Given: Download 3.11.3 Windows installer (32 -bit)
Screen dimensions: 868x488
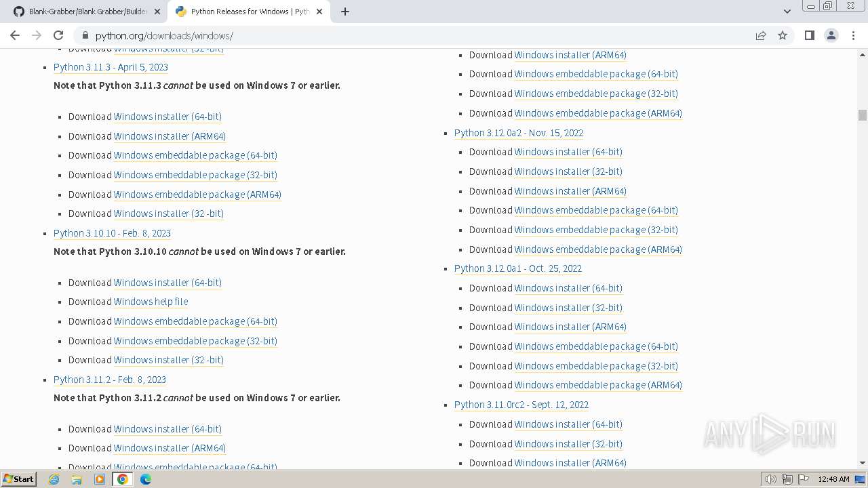Looking at the screenshot, I should [169, 213].
